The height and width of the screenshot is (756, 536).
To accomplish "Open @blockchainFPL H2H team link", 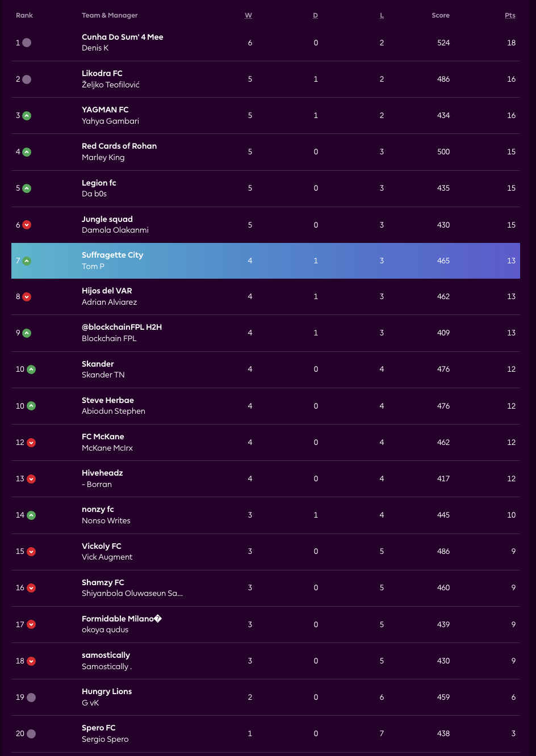I will (x=122, y=327).
